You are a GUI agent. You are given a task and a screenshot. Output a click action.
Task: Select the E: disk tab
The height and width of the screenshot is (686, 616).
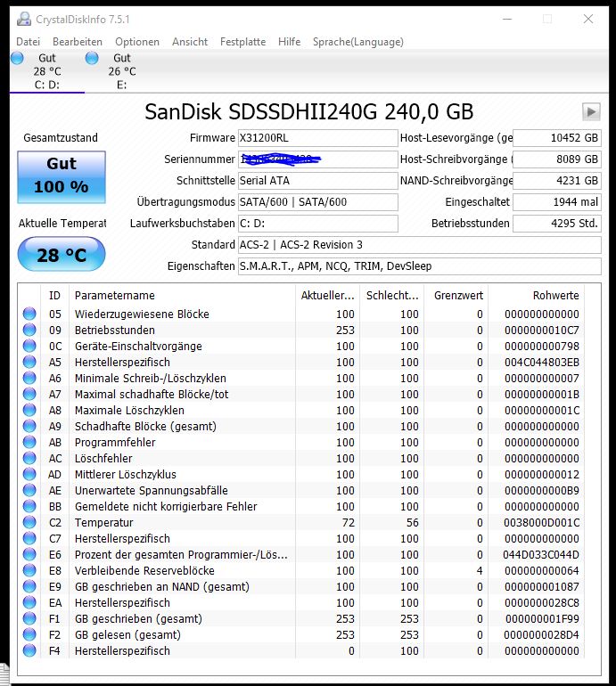click(122, 71)
